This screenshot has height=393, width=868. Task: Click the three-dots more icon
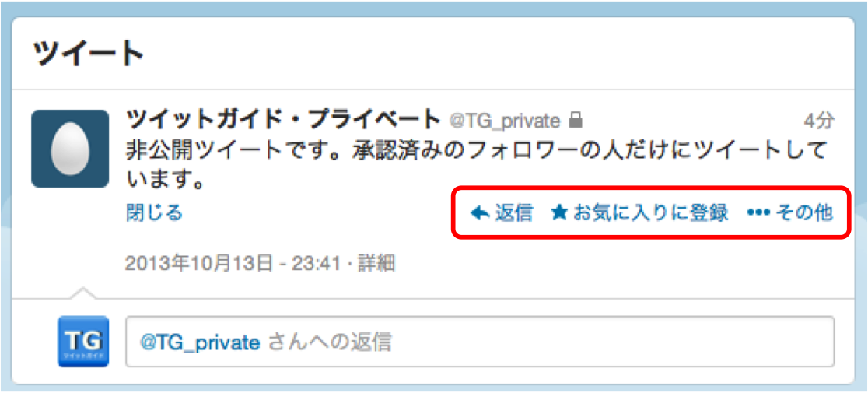click(758, 213)
